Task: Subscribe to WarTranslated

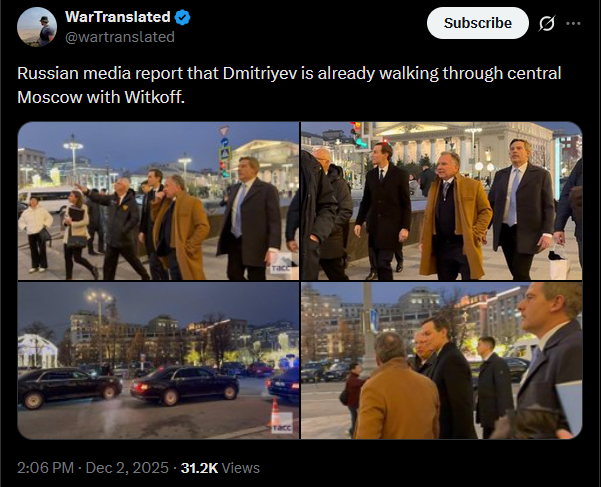Action: click(478, 23)
